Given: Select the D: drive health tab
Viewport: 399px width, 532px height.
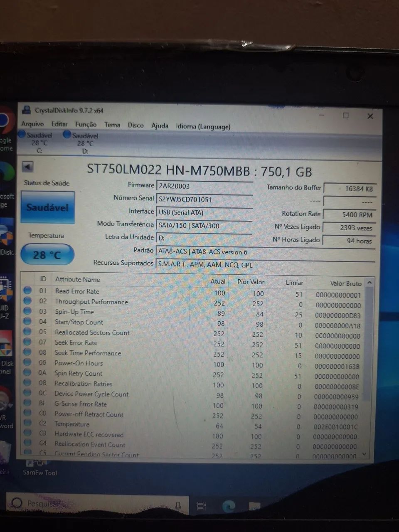Looking at the screenshot, I should coord(81,143).
